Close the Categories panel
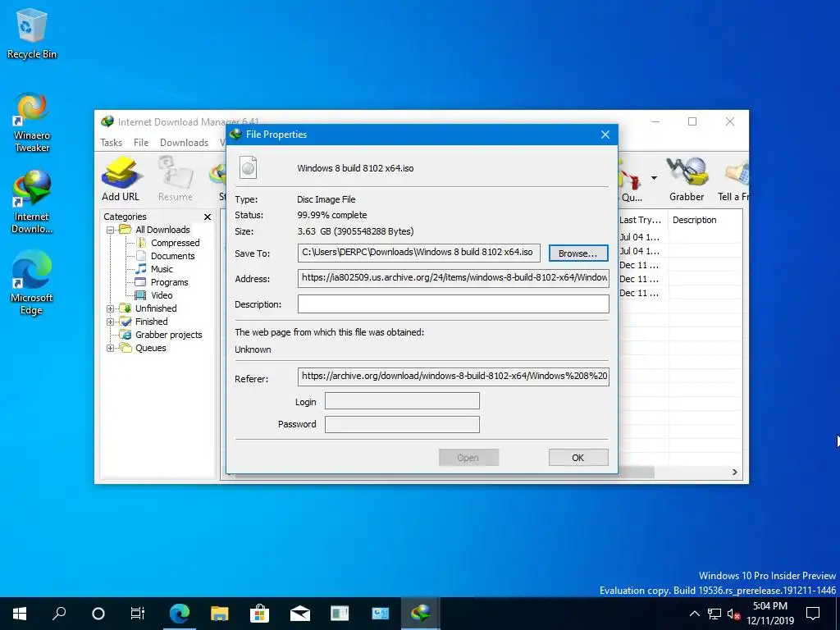 coord(208,217)
